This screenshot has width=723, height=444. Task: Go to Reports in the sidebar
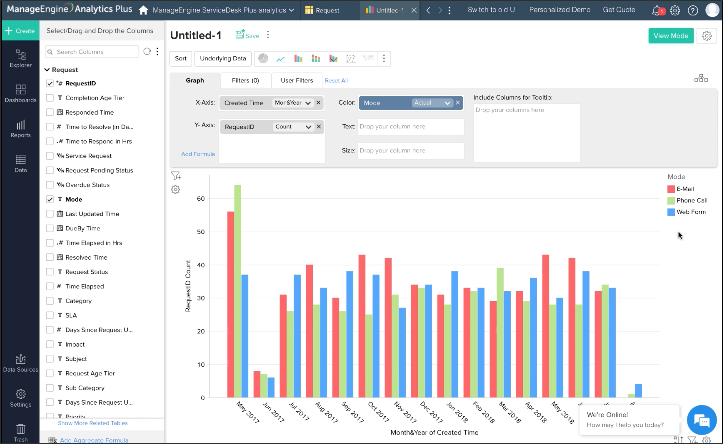[x=20, y=129]
